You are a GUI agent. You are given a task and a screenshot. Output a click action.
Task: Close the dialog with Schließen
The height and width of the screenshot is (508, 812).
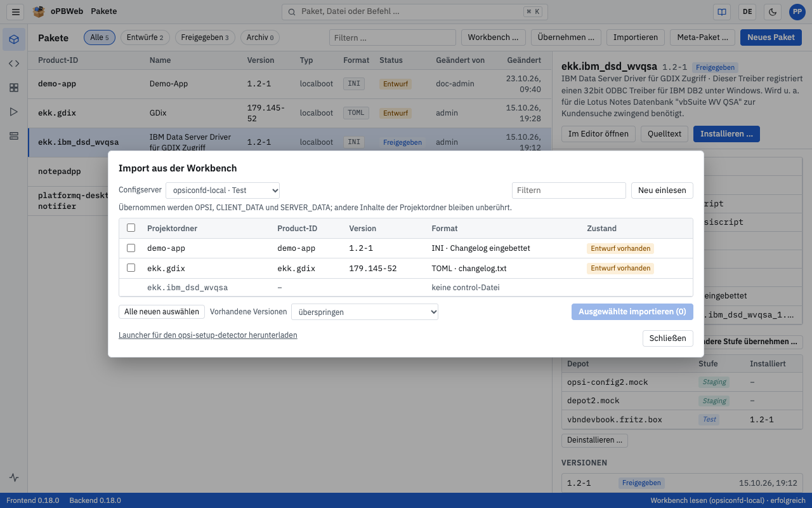tap(668, 338)
